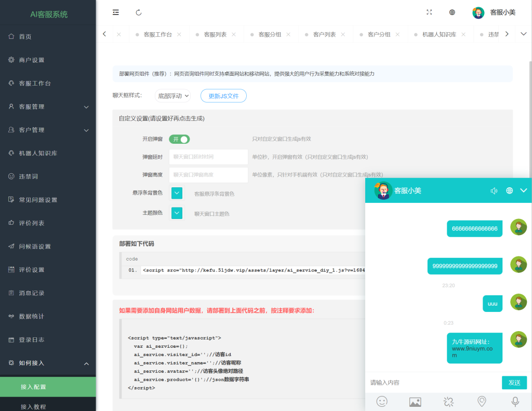Select the emoji icon in chat widget
532x411 pixels.
pos(382,401)
